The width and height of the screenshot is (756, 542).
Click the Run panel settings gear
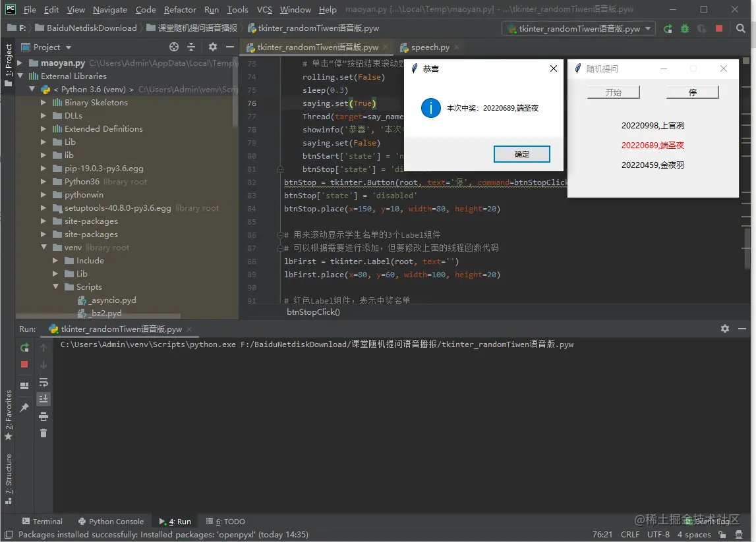click(724, 329)
